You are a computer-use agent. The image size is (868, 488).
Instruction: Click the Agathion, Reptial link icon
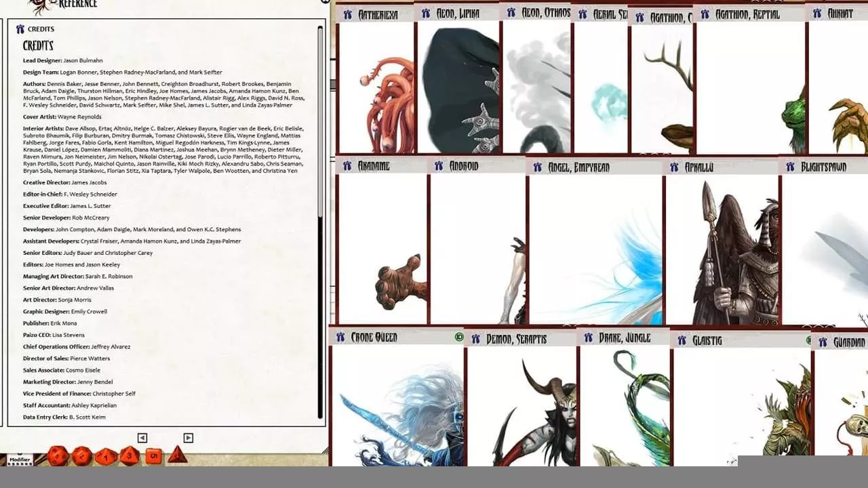pos(705,14)
